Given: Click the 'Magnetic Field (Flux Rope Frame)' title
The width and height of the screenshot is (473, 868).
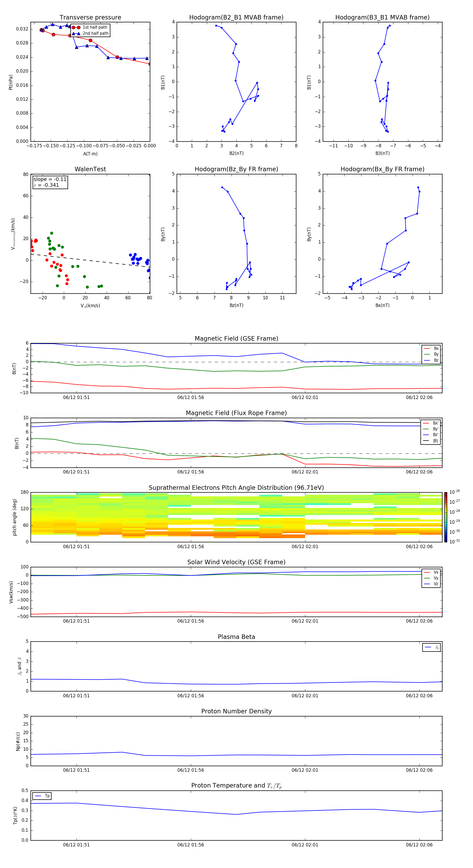Looking at the screenshot, I should pos(236,413).
